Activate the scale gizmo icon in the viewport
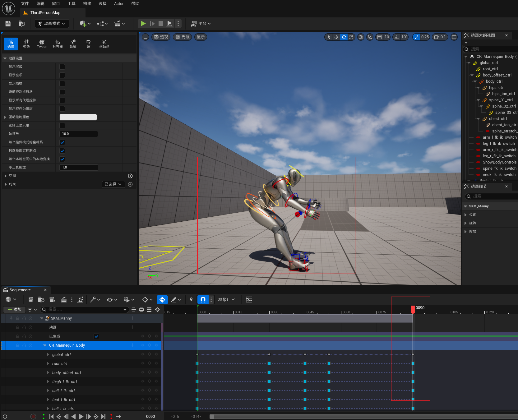 click(x=351, y=37)
